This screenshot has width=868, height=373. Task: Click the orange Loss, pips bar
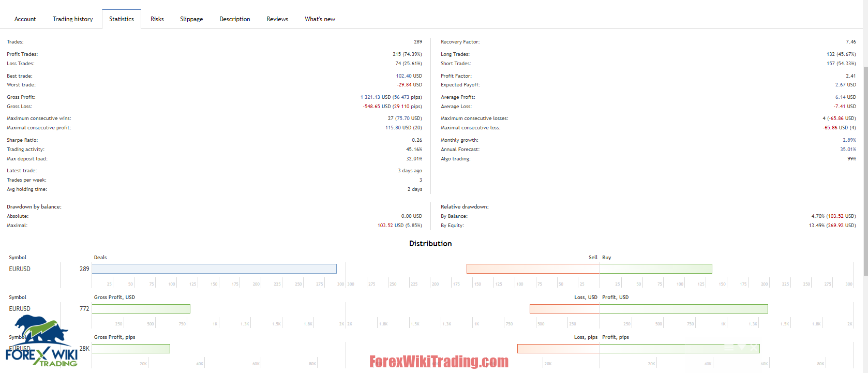559,349
